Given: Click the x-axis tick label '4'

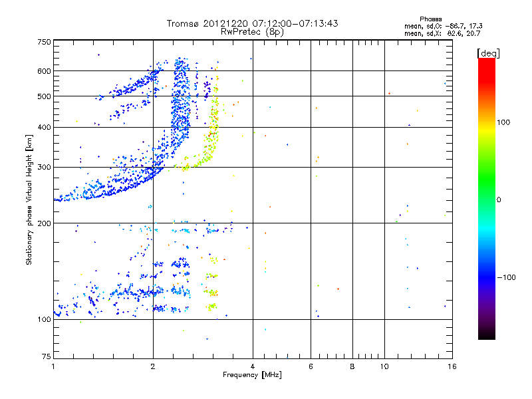Looking at the screenshot, I should click(253, 366).
